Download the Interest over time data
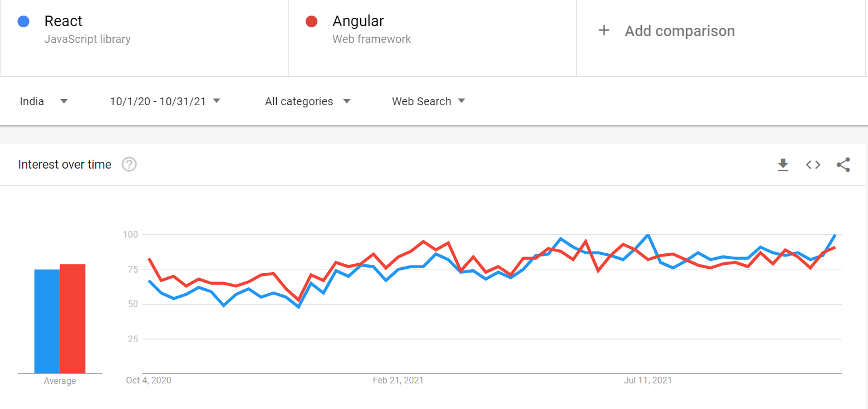 [783, 165]
